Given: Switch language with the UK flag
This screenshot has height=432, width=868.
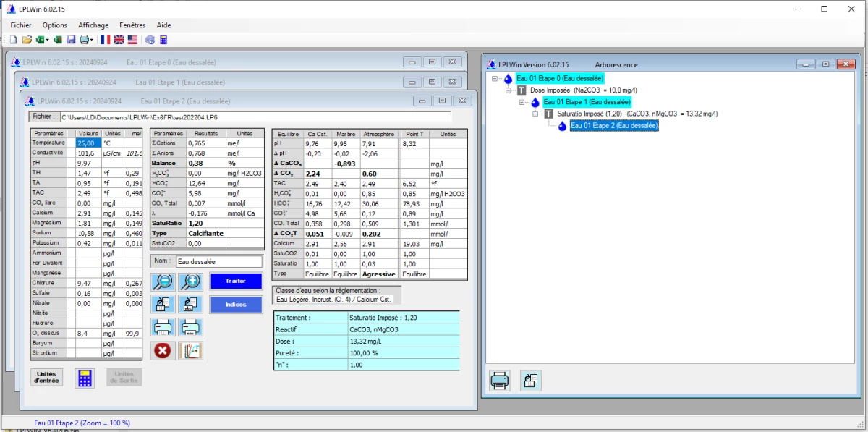Looking at the screenshot, I should coord(119,40).
